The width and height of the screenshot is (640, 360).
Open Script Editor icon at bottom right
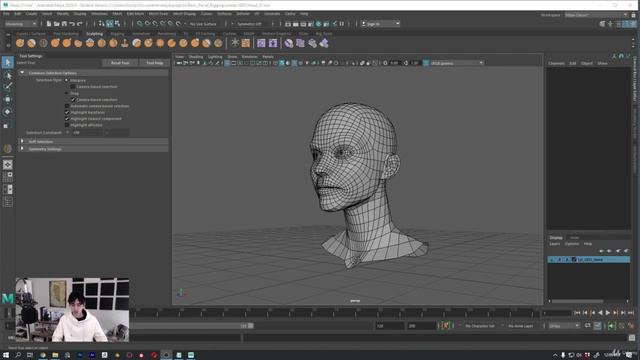632,338
